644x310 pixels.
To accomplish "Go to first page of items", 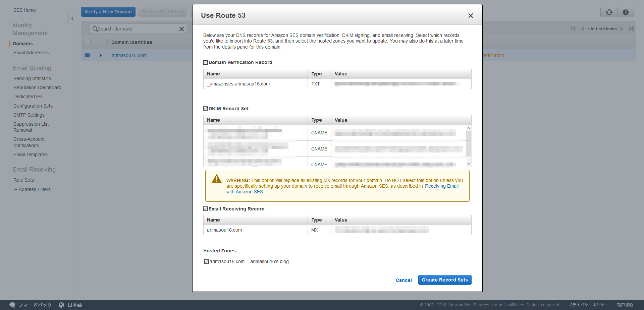I will tap(573, 29).
